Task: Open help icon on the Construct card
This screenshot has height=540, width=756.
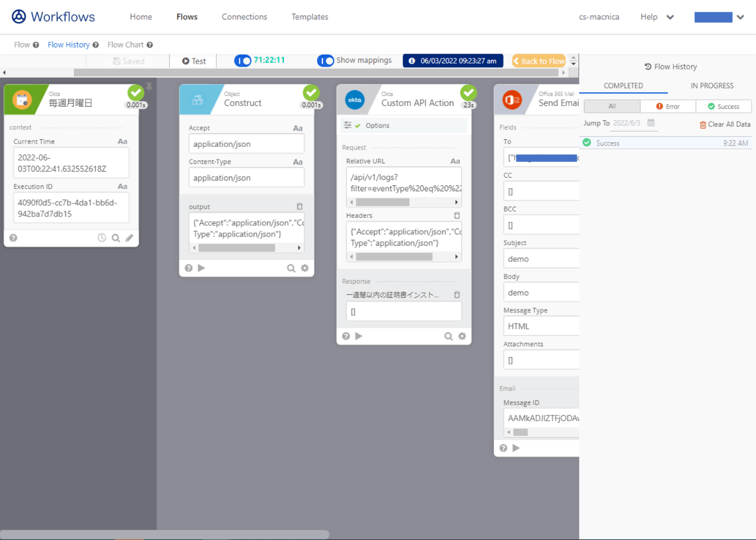Action: [x=189, y=268]
